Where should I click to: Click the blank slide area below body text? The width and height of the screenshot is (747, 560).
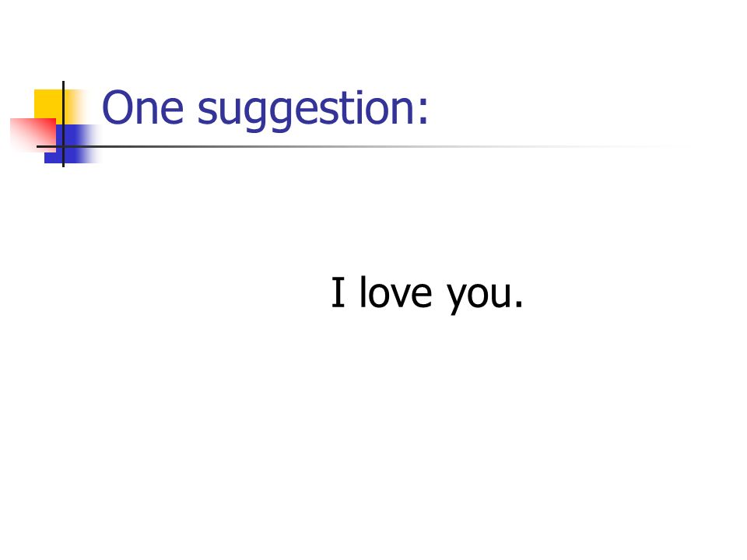[373, 429]
